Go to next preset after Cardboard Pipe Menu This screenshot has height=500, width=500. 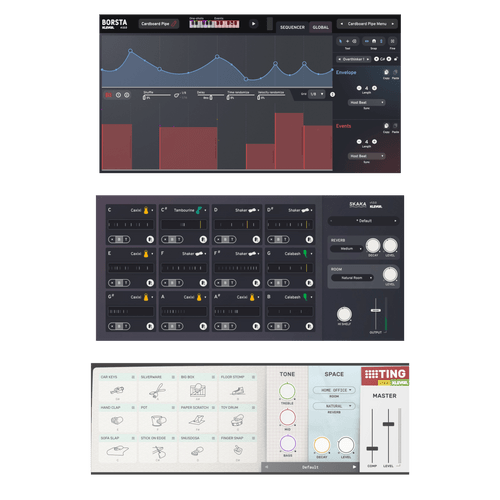393,24
